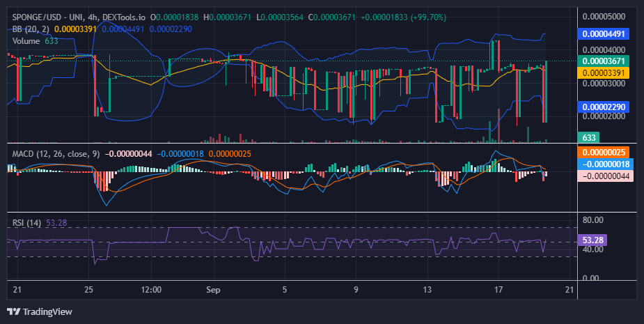The height and width of the screenshot is (324, 644).
Task: Click the open price O0.00001838
Action: (x=174, y=17)
